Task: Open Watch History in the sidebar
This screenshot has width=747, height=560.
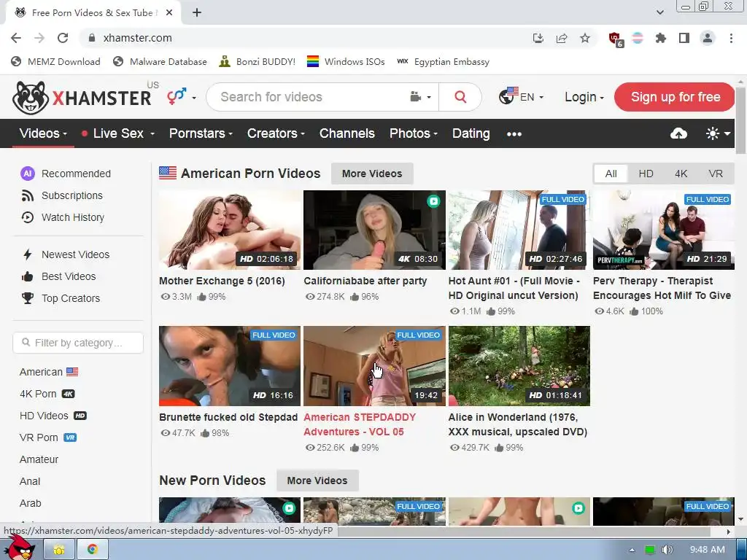Action: (63, 217)
